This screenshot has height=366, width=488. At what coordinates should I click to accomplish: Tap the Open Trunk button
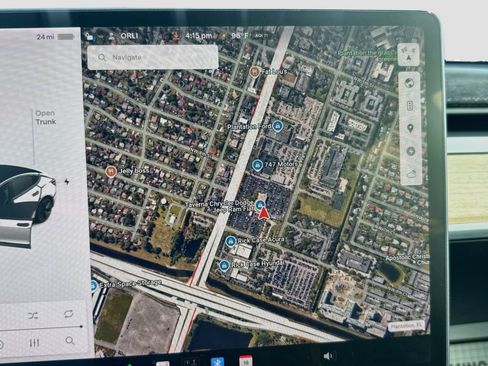click(46, 118)
